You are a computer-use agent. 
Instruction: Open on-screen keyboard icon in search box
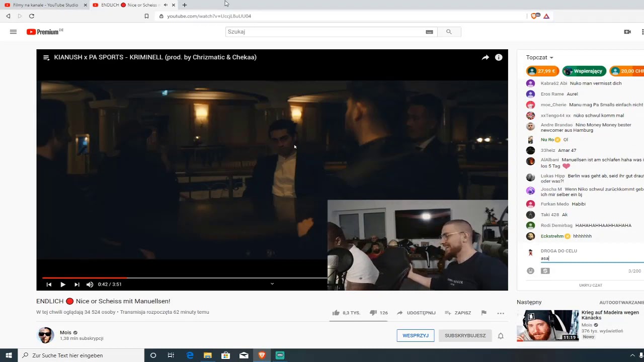tap(429, 32)
